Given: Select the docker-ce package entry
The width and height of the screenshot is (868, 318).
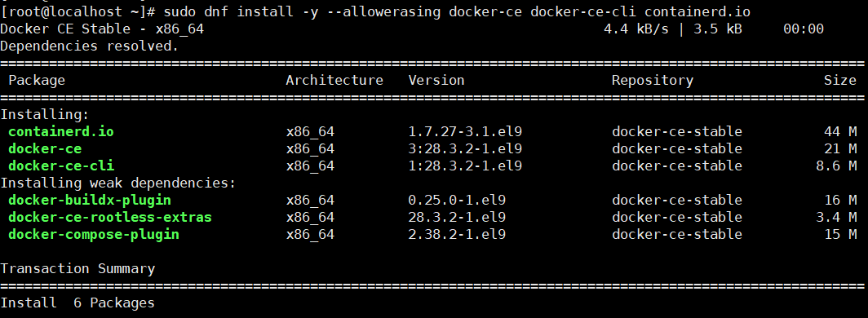Looking at the screenshot, I should pyautogui.click(x=45, y=148).
